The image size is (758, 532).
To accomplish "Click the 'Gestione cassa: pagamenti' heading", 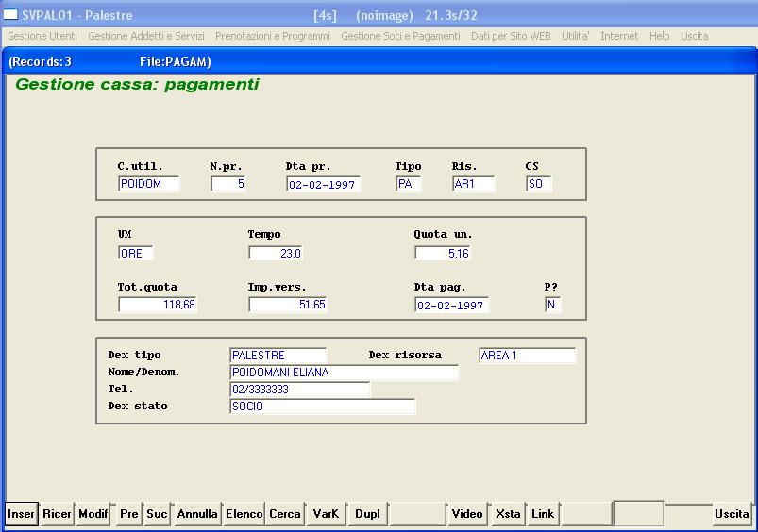I will click(x=137, y=85).
